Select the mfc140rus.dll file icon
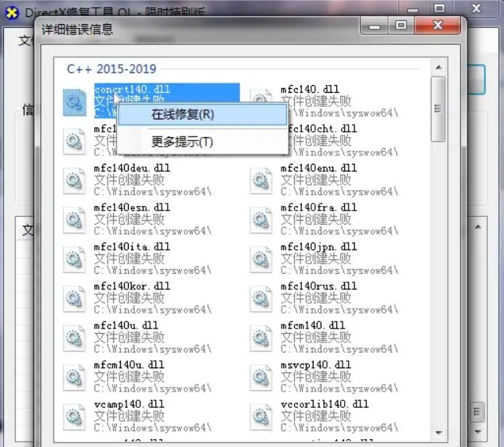Viewport: 504px width, 447px height. pos(261,299)
